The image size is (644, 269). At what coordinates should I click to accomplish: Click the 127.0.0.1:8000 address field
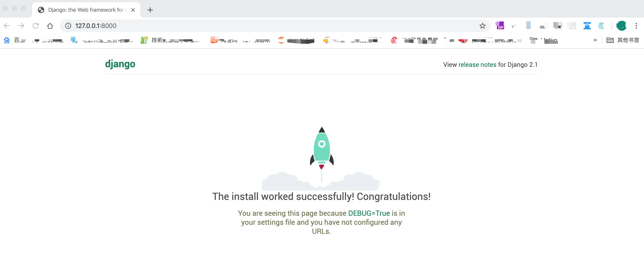click(96, 26)
